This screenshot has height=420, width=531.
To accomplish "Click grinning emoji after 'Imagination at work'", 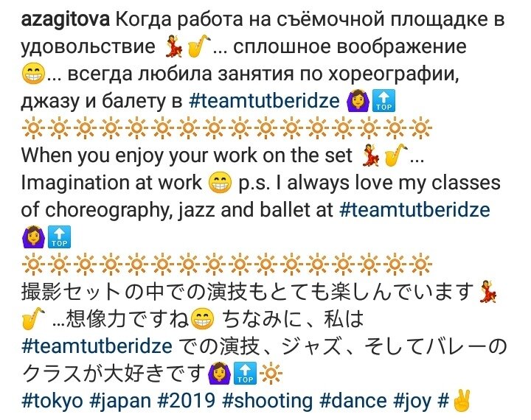I will tap(220, 183).
